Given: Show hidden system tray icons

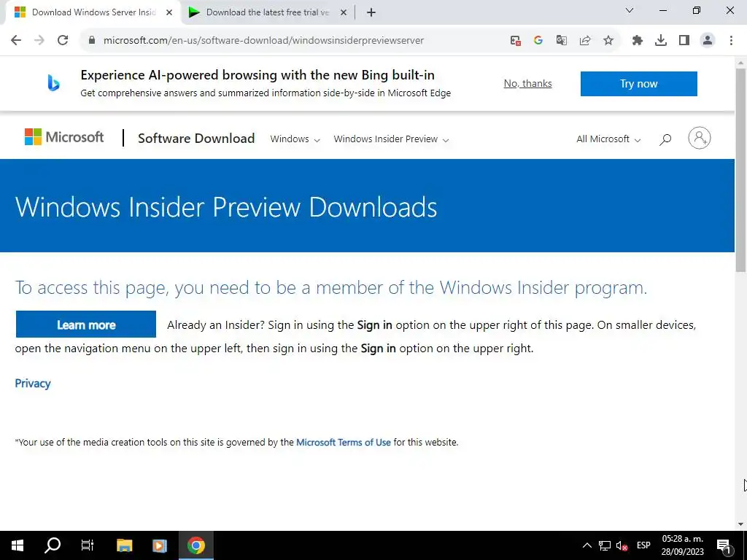Looking at the screenshot, I should click(x=587, y=545).
